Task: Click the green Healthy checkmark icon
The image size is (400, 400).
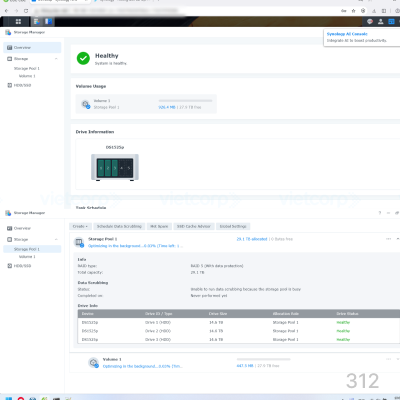Action: pyautogui.click(x=83, y=58)
